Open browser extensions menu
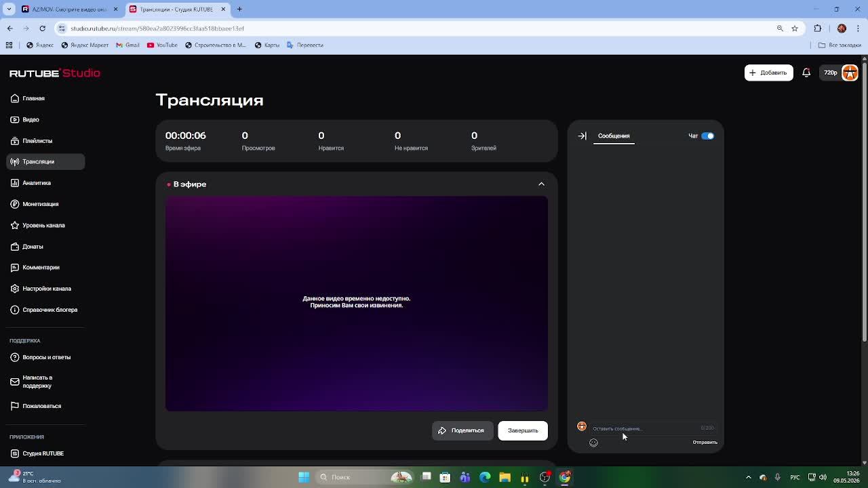The image size is (868, 488). point(817,28)
